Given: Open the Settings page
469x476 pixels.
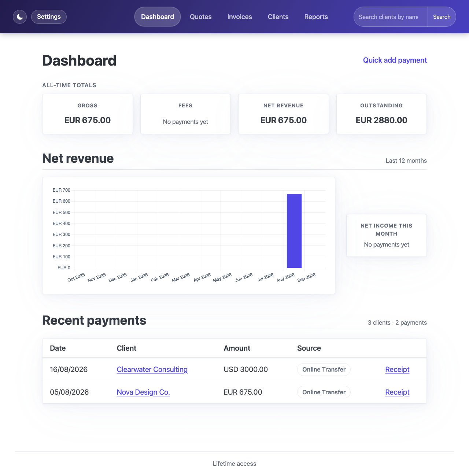Looking at the screenshot, I should point(49,17).
